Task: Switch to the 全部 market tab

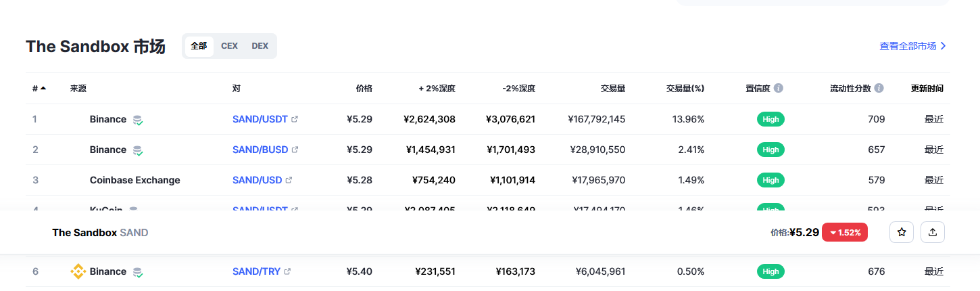Action: tap(199, 46)
